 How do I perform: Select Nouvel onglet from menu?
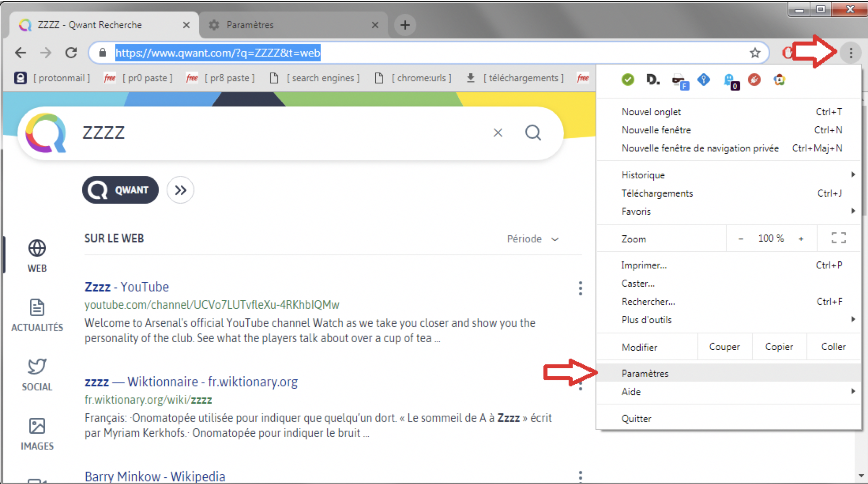(x=729, y=112)
